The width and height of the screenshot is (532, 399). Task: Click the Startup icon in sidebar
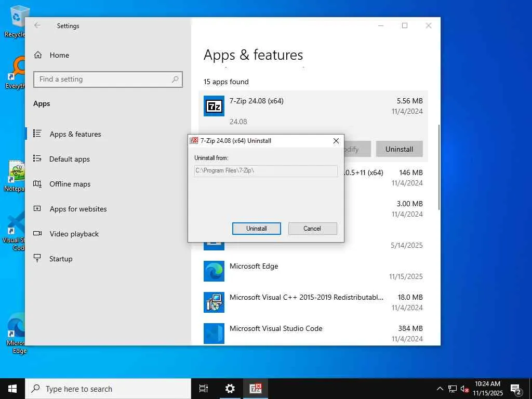coord(37,258)
